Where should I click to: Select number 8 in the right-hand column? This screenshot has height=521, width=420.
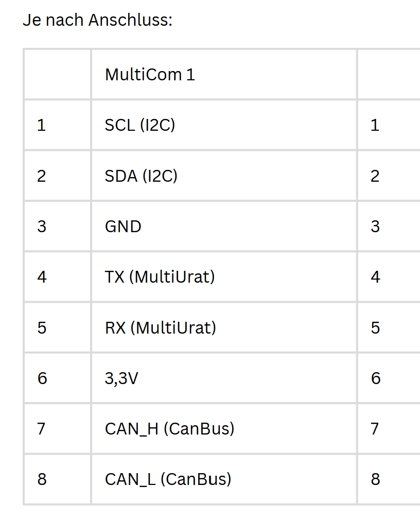click(x=375, y=479)
